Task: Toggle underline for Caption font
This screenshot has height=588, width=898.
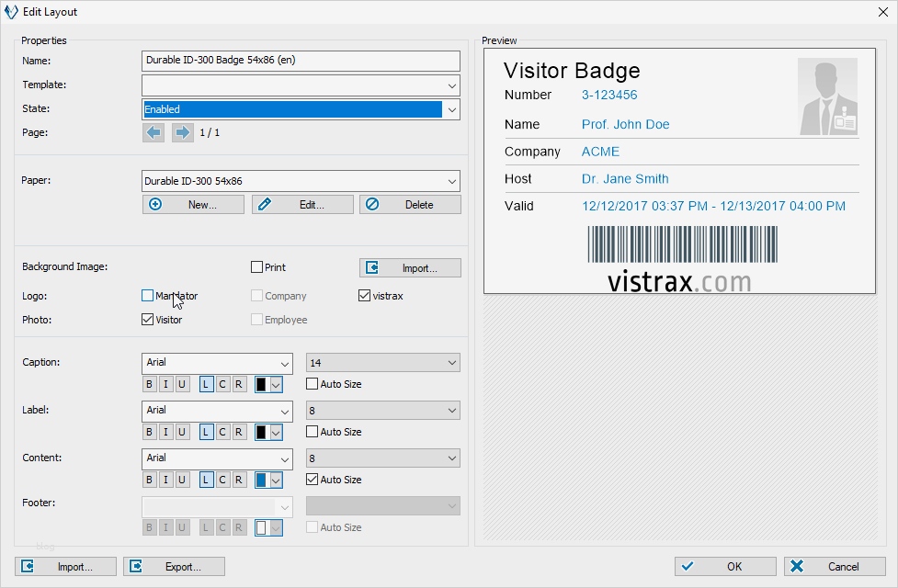Action: click(x=182, y=384)
